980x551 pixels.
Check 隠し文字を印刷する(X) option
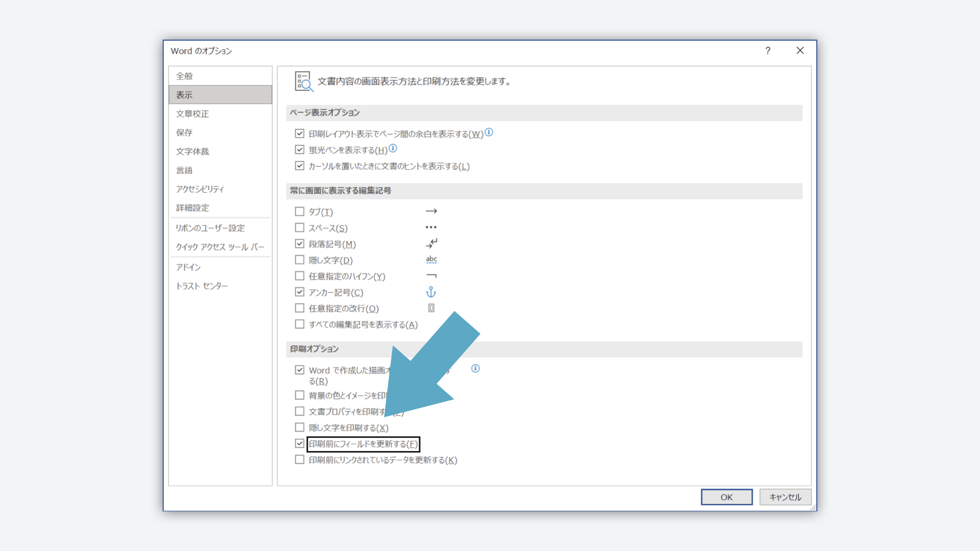(x=300, y=428)
